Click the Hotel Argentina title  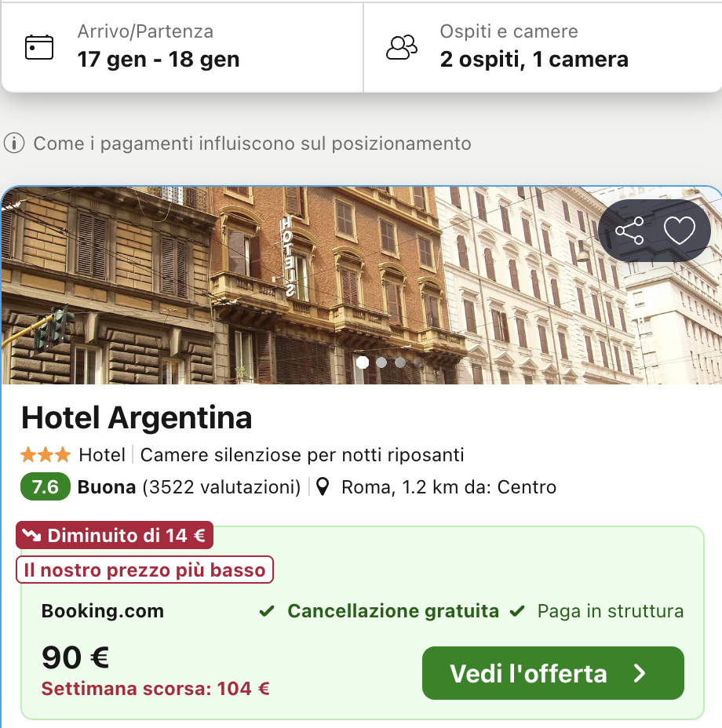(x=137, y=418)
